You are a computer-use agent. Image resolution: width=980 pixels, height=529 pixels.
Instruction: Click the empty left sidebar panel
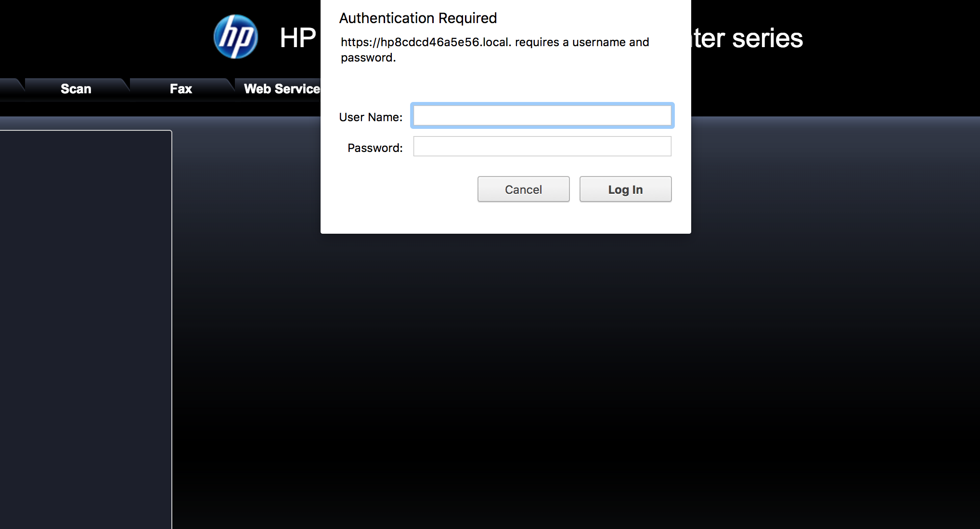(x=85, y=327)
